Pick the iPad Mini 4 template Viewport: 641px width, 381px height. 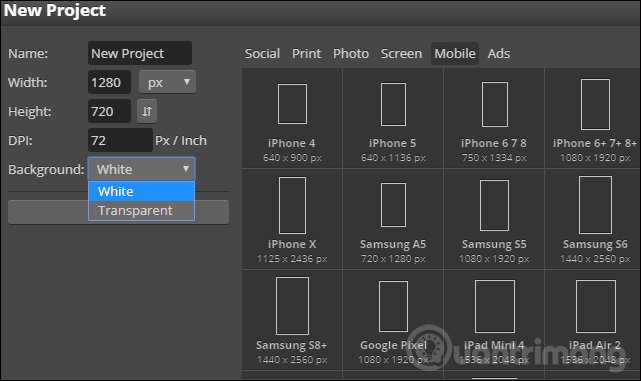pyautogui.click(x=494, y=320)
